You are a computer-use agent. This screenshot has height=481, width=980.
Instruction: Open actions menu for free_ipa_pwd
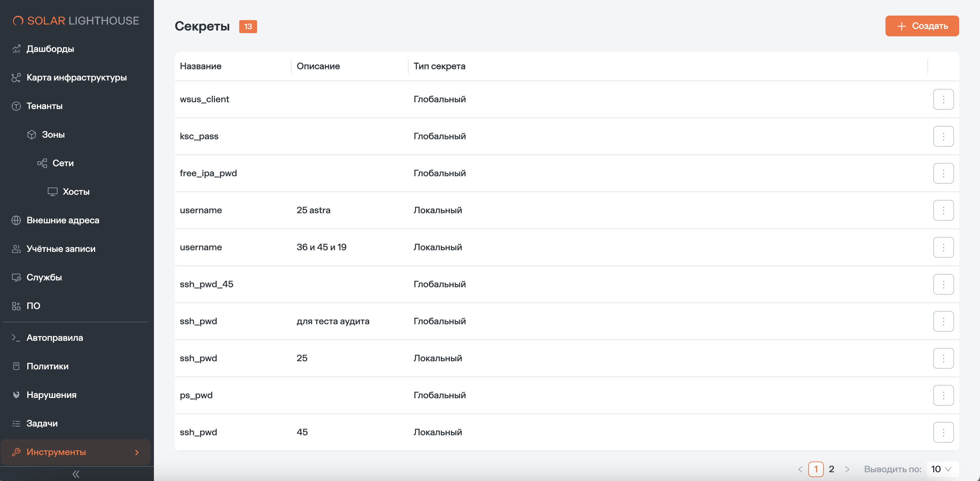943,173
